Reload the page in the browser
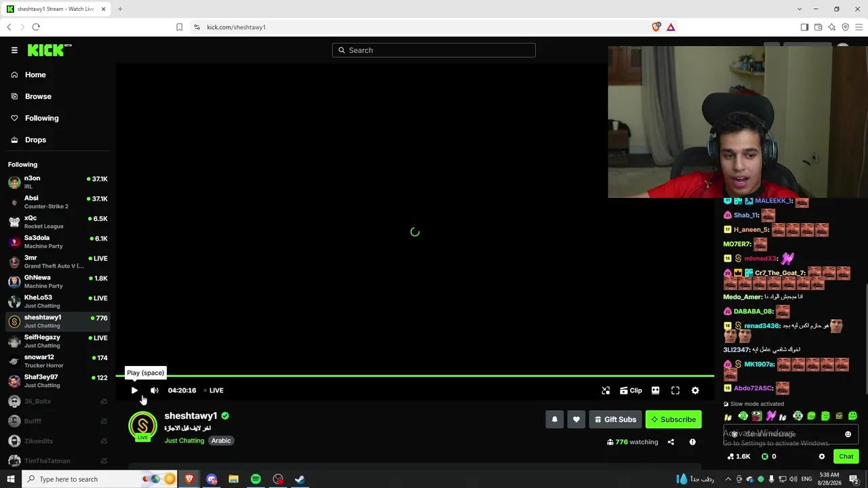 pyautogui.click(x=36, y=27)
